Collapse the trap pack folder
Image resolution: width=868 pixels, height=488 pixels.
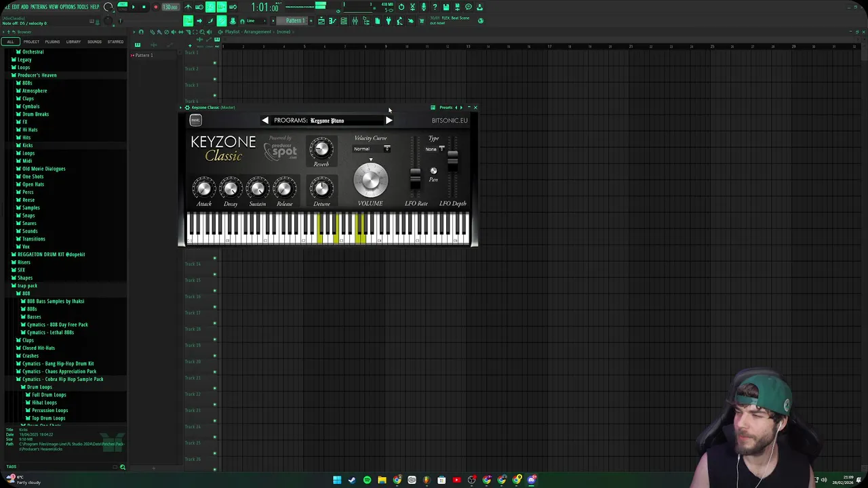(27, 285)
